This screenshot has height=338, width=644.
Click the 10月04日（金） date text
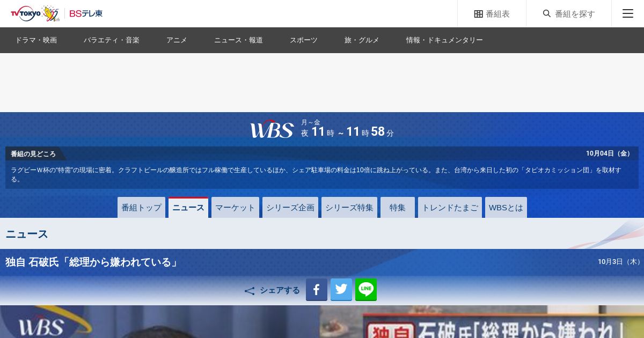point(610,153)
